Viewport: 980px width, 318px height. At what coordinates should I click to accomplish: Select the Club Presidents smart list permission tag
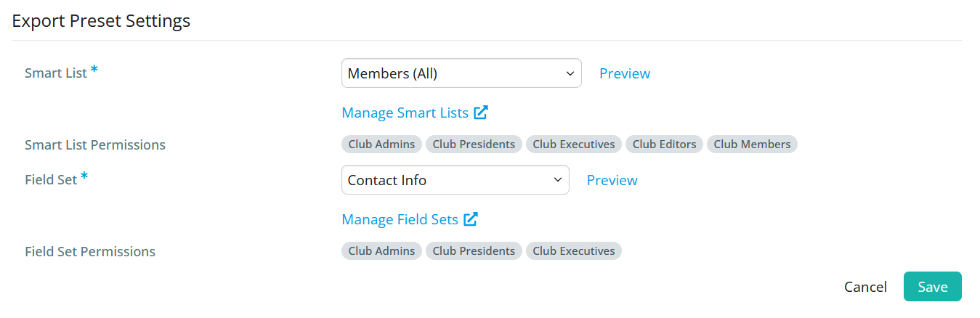coord(474,144)
